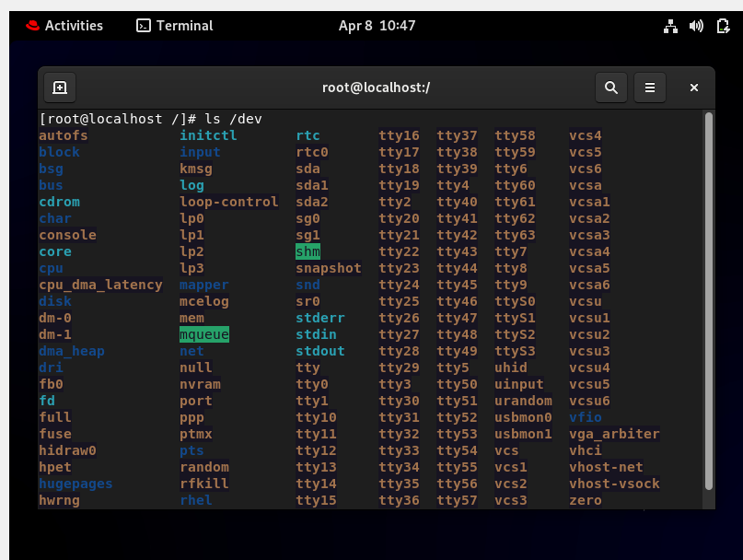This screenshot has height=560, width=743.
Task: Click the 'usbmon1' entry
Action: pyautogui.click(x=523, y=435)
